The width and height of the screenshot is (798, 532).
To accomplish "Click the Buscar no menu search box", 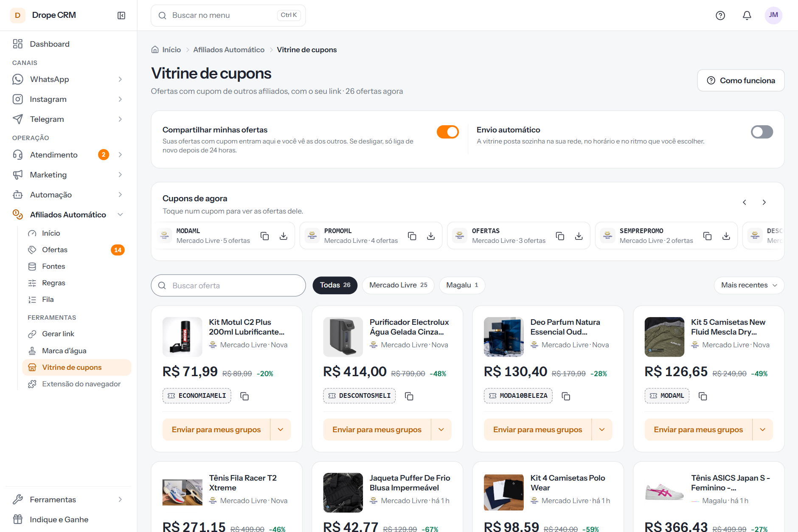I will click(x=228, y=15).
